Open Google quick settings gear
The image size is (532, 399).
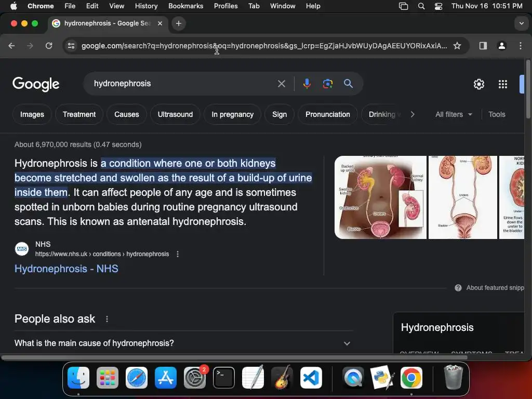(478, 84)
